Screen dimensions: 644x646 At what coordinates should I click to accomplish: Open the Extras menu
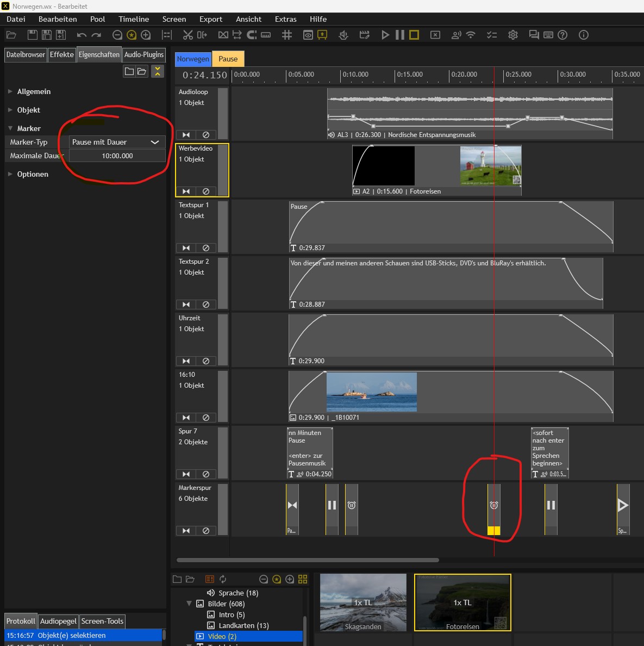click(x=286, y=19)
